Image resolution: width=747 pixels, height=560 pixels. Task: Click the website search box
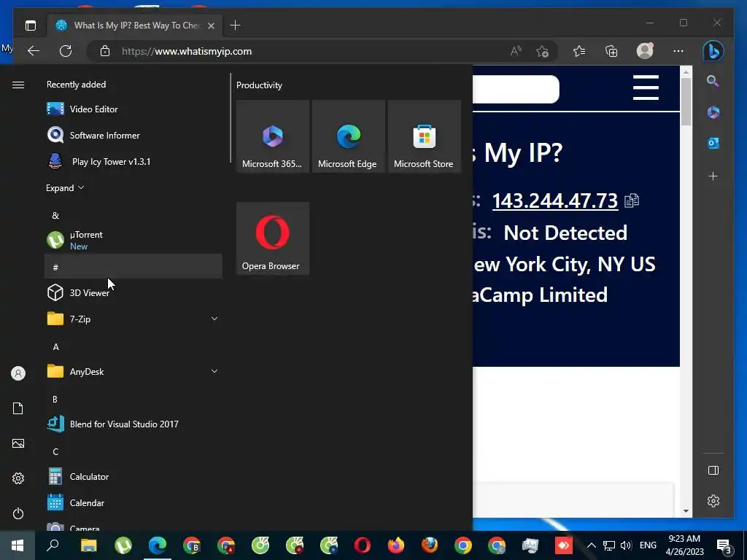516,89
